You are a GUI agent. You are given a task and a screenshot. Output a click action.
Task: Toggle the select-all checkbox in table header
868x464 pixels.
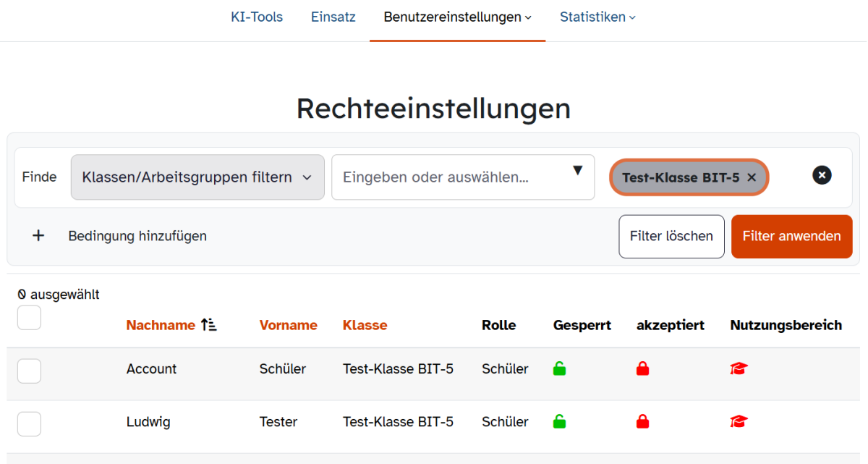pyautogui.click(x=30, y=318)
